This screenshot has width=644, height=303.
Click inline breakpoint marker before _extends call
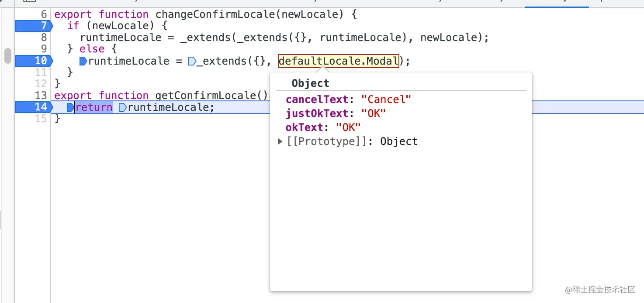(x=192, y=61)
